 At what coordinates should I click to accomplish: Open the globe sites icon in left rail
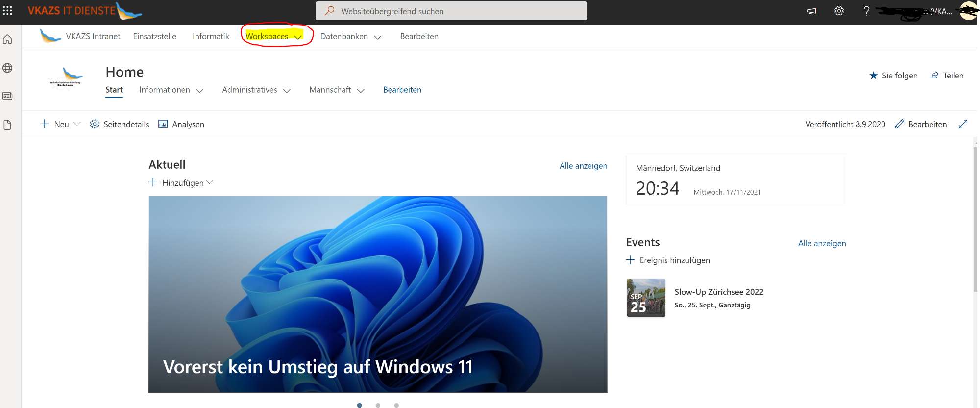pos(7,68)
